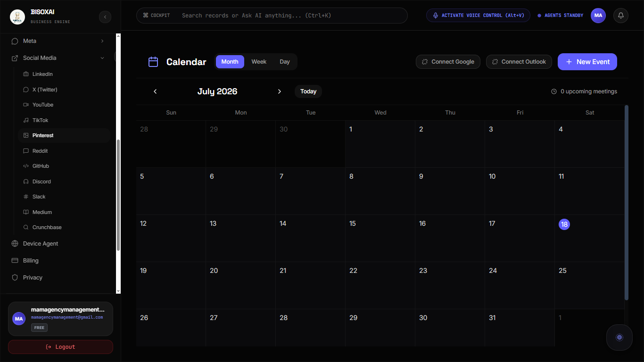Open Privacy in the sidebar
Screen dimensions: 644x362
pos(59,278)
